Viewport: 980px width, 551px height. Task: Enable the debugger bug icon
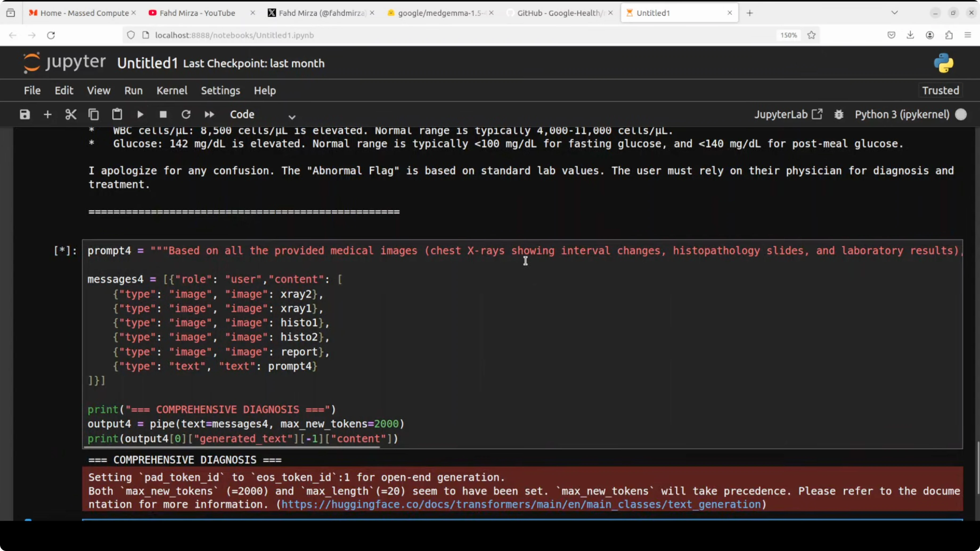click(x=839, y=114)
